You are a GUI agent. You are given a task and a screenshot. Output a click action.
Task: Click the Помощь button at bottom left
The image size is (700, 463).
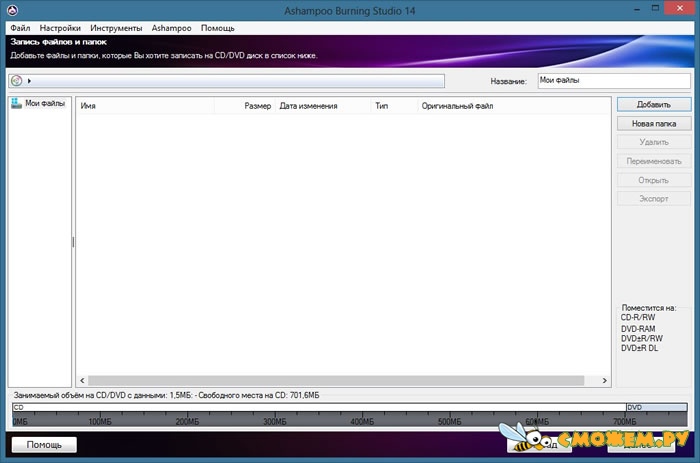pyautogui.click(x=44, y=445)
